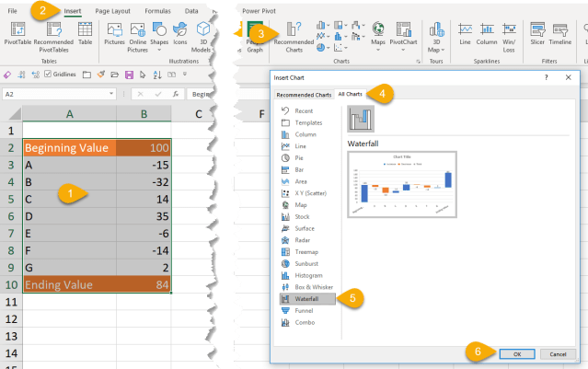Choose Templates in chart type list
The width and height of the screenshot is (588, 369).
click(x=308, y=122)
